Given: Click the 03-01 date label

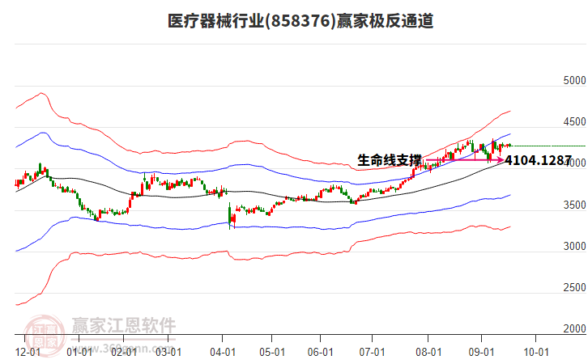Looking at the screenshot, I should pos(168,352).
